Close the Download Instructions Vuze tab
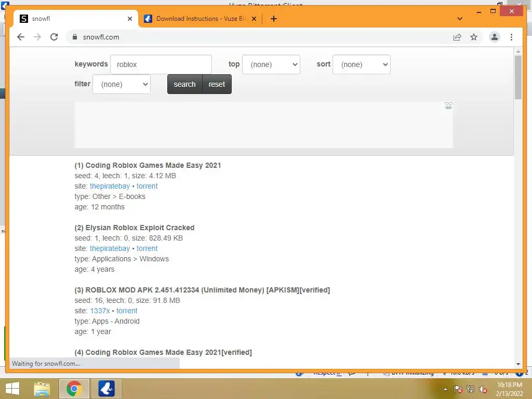Screen dimensions: 532x399 coord(254,19)
